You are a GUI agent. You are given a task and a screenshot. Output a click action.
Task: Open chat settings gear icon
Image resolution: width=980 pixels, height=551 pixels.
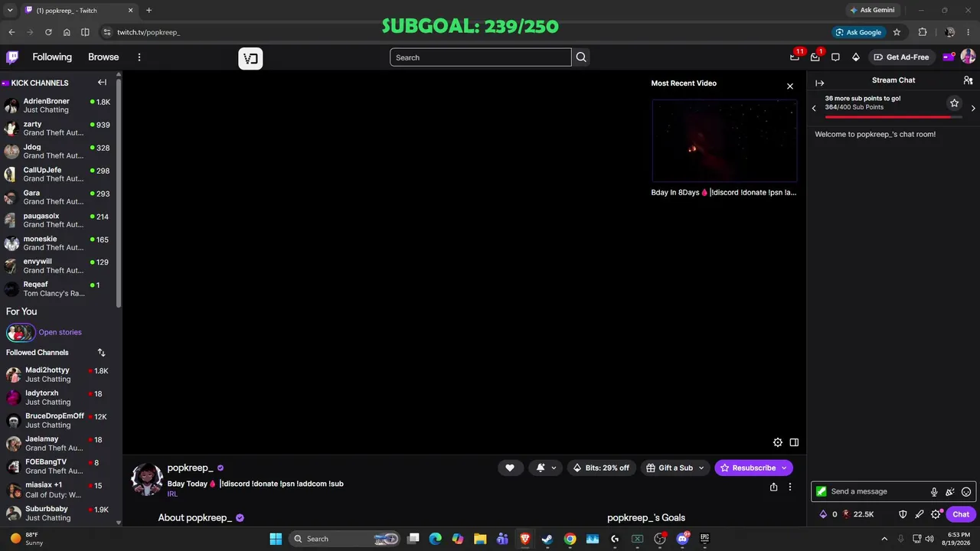pos(936,514)
